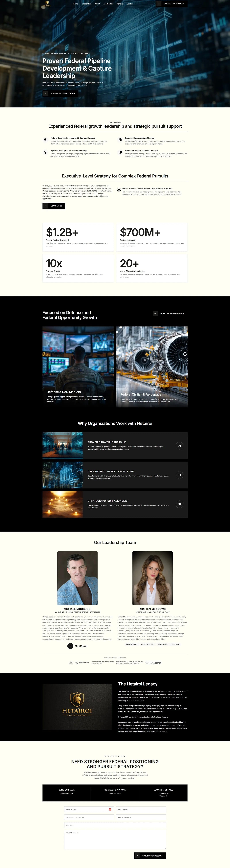Select Contact in the top navigation
Image resolution: width=230 pixels, height=868 pixels.
(130, 4)
